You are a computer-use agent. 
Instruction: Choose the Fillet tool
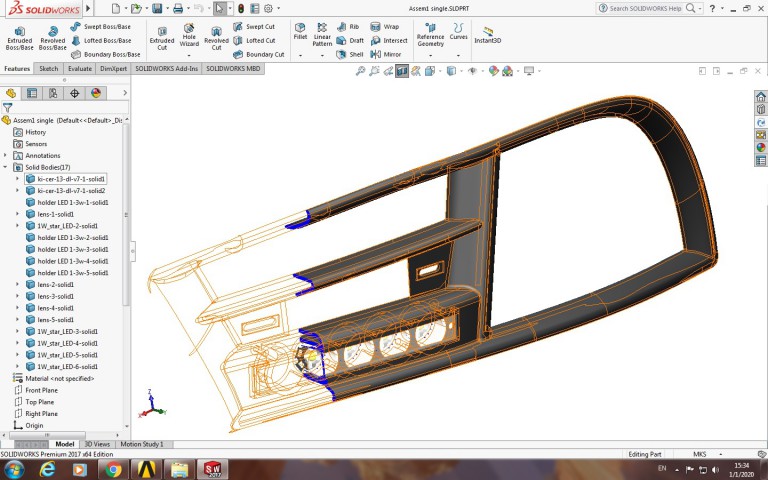300,32
